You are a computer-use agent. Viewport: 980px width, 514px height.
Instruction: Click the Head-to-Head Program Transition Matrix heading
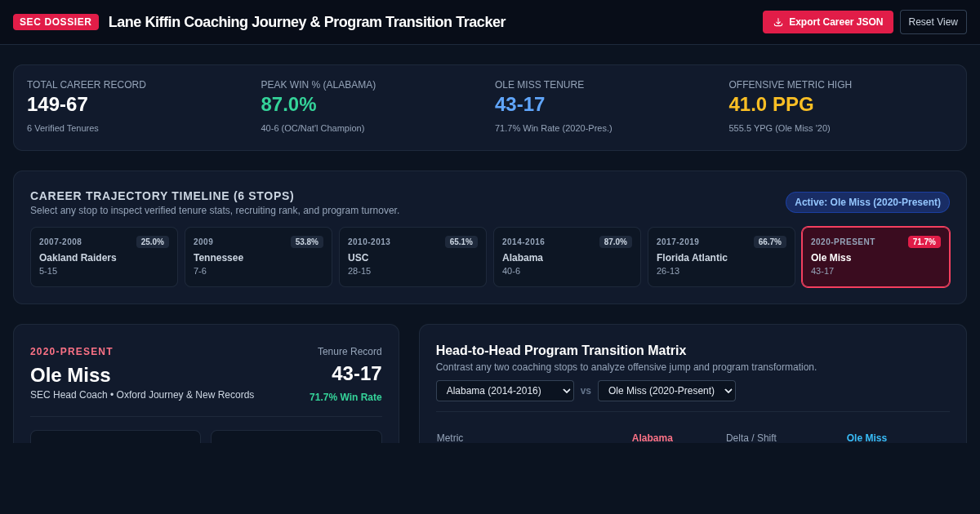(561, 351)
